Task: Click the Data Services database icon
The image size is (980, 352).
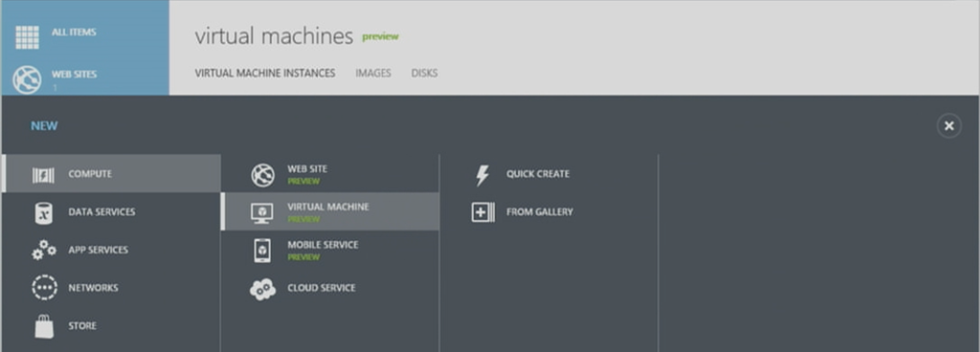Action: [44, 213]
